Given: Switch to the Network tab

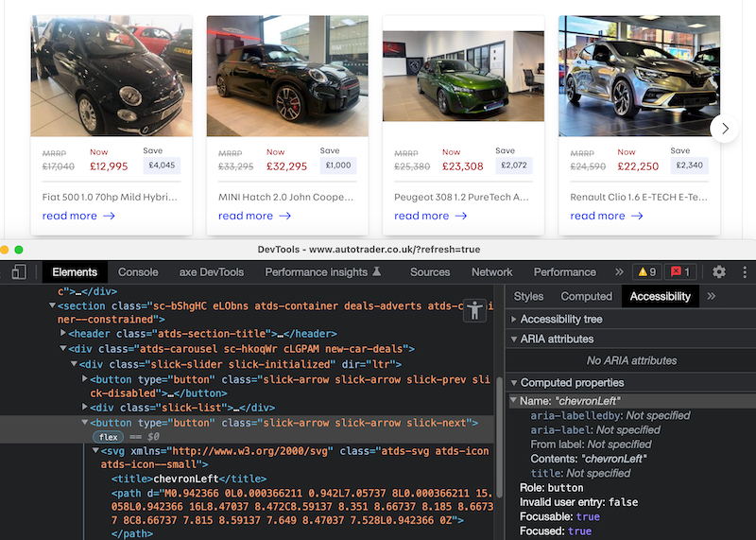Looking at the screenshot, I should [491, 272].
